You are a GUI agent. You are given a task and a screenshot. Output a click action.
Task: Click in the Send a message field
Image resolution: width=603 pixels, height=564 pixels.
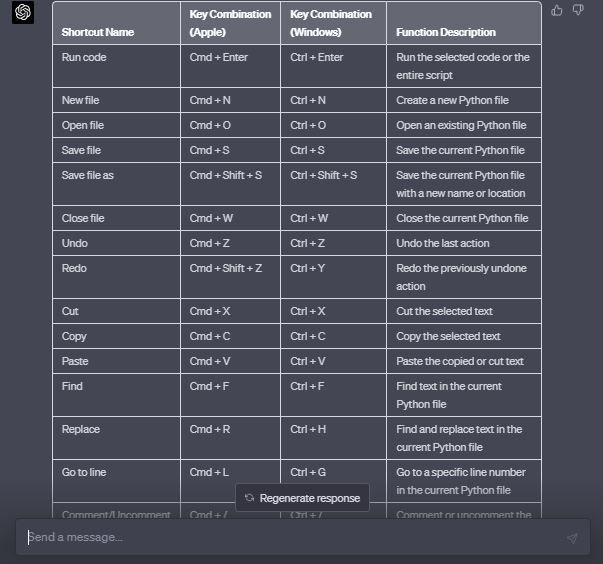[x=292, y=537]
